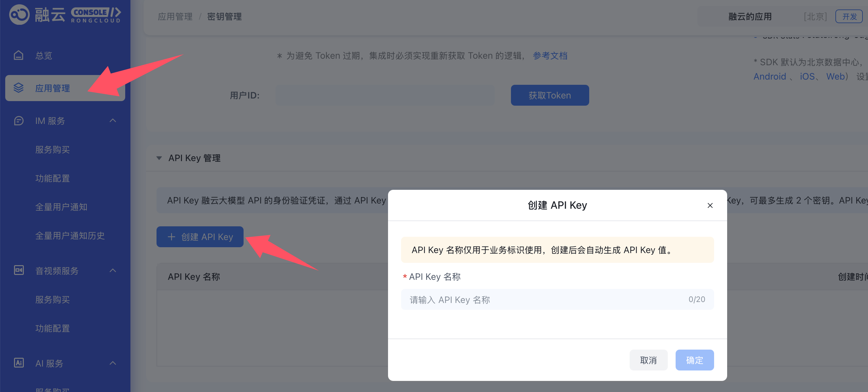Click the 获取Token button
This screenshot has width=868, height=392.
pos(549,95)
